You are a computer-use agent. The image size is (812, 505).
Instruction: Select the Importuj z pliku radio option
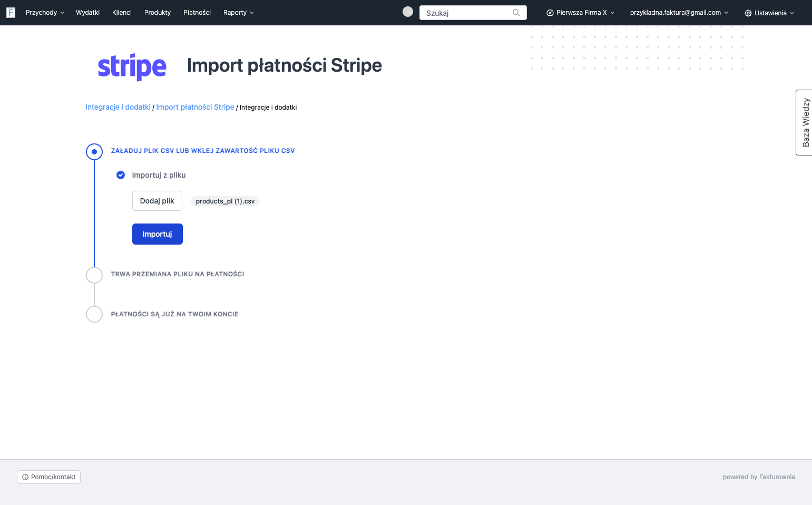(x=121, y=175)
